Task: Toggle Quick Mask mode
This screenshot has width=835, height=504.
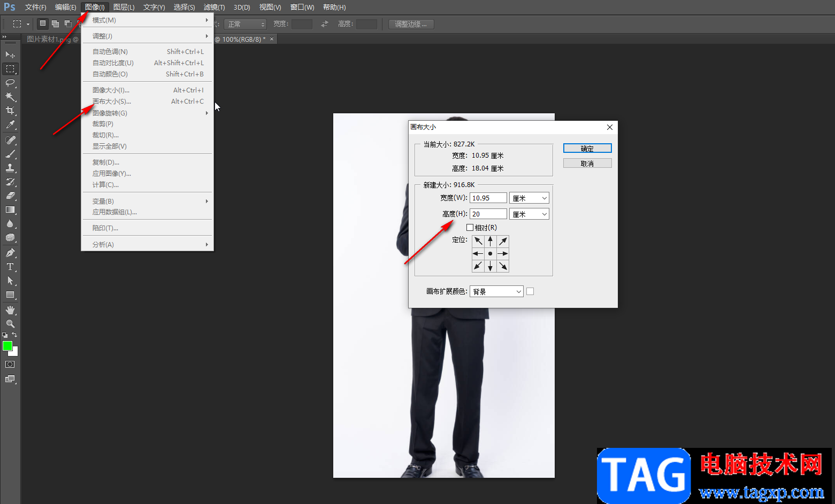Action: point(10,365)
